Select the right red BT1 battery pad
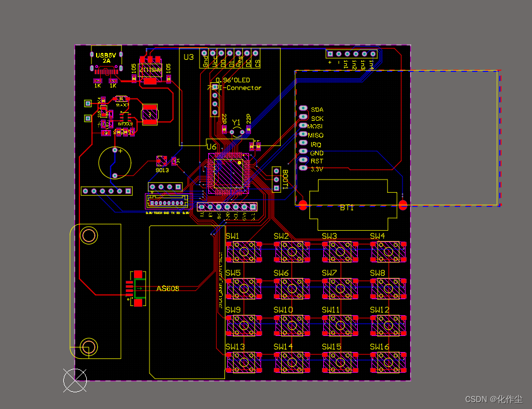Screen dimensions: 532x409 click(403, 205)
